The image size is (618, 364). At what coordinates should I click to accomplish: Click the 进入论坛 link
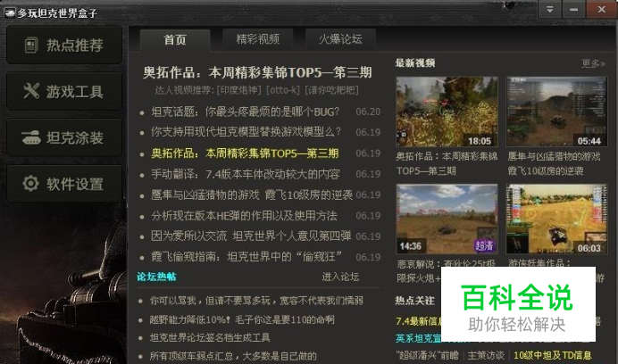[340, 277]
